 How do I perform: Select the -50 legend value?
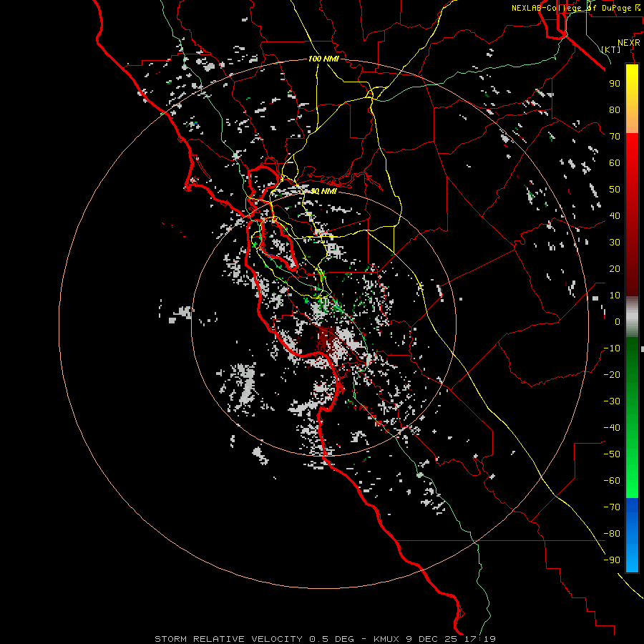pyautogui.click(x=612, y=454)
